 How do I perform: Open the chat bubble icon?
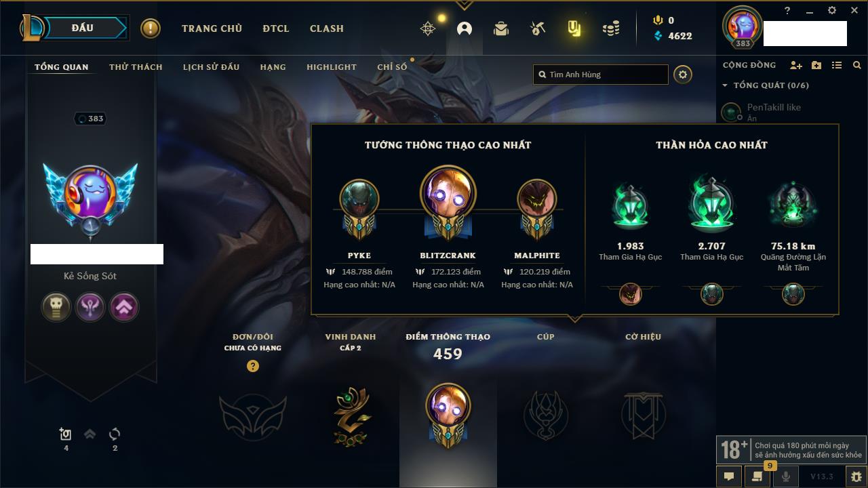click(x=729, y=476)
